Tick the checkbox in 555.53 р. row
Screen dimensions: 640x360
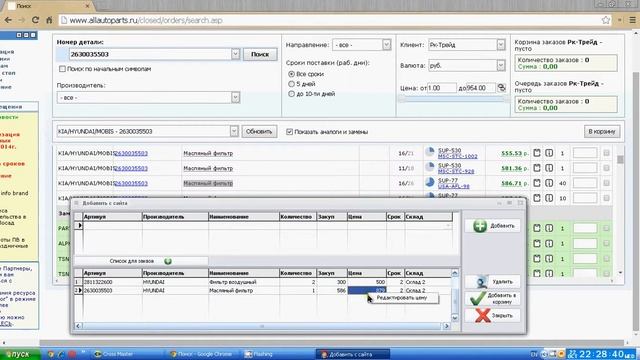click(606, 153)
